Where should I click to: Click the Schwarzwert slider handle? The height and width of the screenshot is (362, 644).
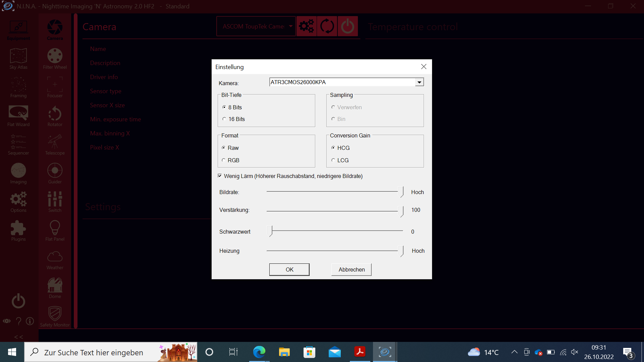[x=270, y=231]
